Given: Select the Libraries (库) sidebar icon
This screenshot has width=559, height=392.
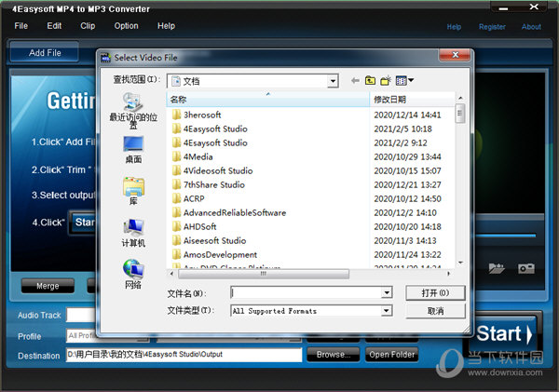Looking at the screenshot, I should (133, 191).
